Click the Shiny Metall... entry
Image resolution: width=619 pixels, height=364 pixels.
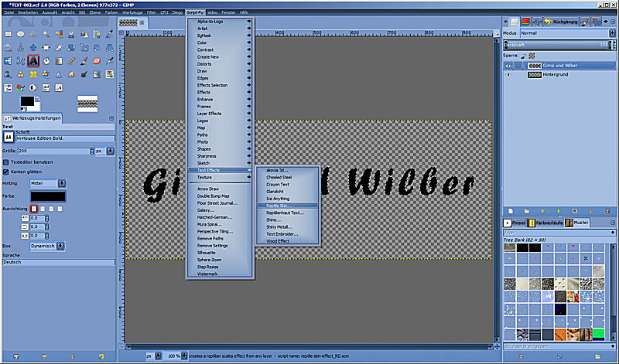[x=287, y=227]
